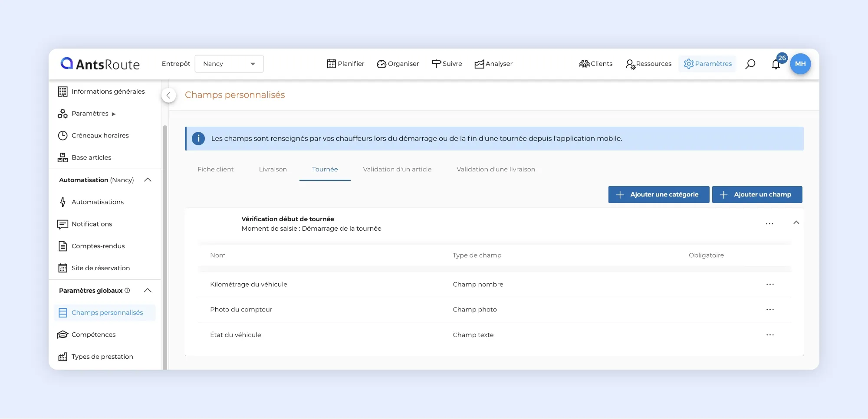The height and width of the screenshot is (419, 868).
Task: Click the AntsRoute logo
Action: click(100, 64)
